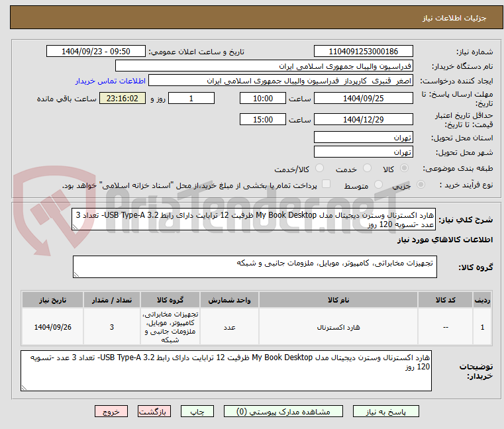Click the quantity cell showing 3
The width and height of the screenshot is (504, 429).
pos(111,327)
